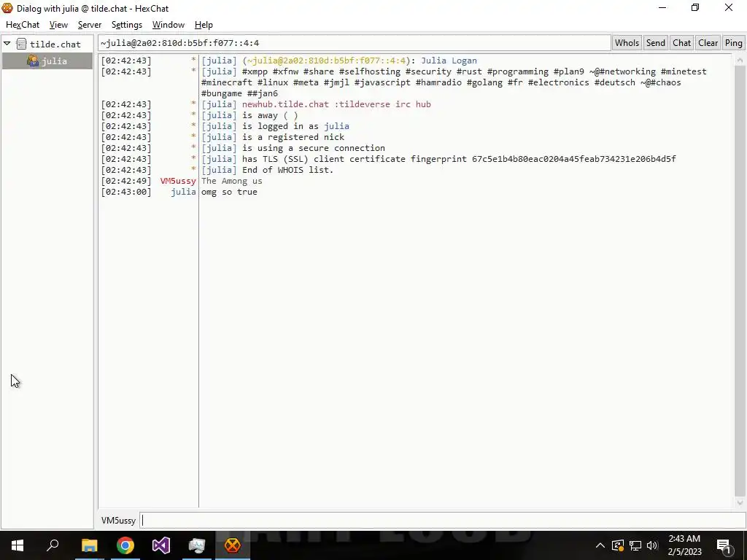Open the notification center
This screenshot has width=747, height=560.
[724, 545]
